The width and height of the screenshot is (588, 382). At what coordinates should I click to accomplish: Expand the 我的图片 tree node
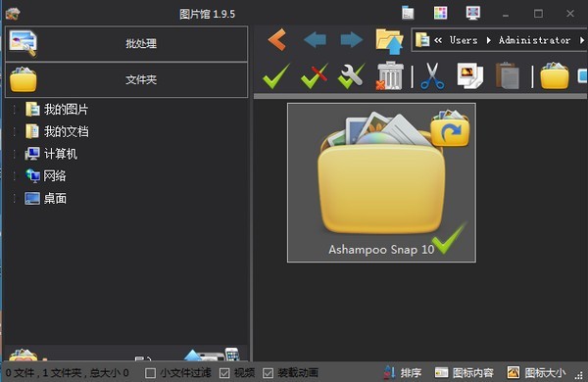pyautogui.click(x=15, y=110)
